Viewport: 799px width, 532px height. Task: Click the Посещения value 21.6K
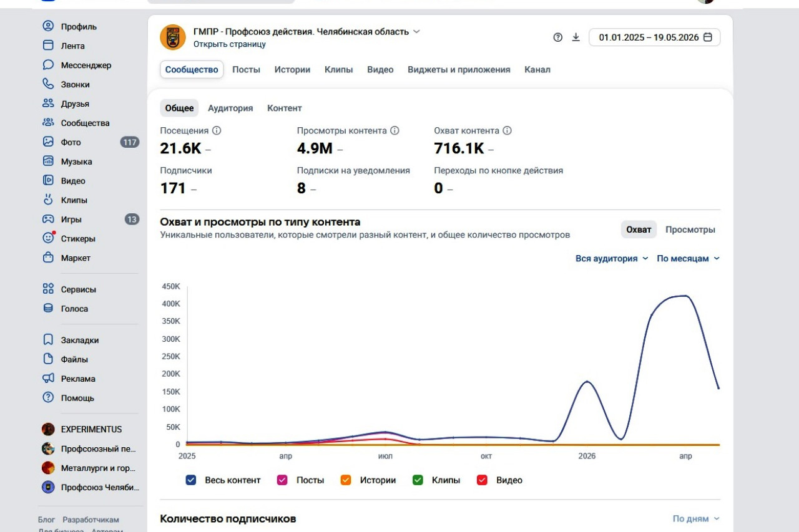click(180, 148)
